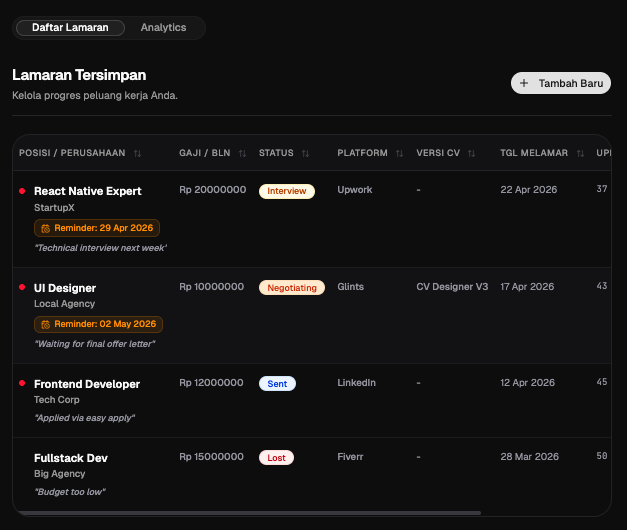The image size is (627, 530).
Task: Click the Interview status badge
Action: coord(287,191)
